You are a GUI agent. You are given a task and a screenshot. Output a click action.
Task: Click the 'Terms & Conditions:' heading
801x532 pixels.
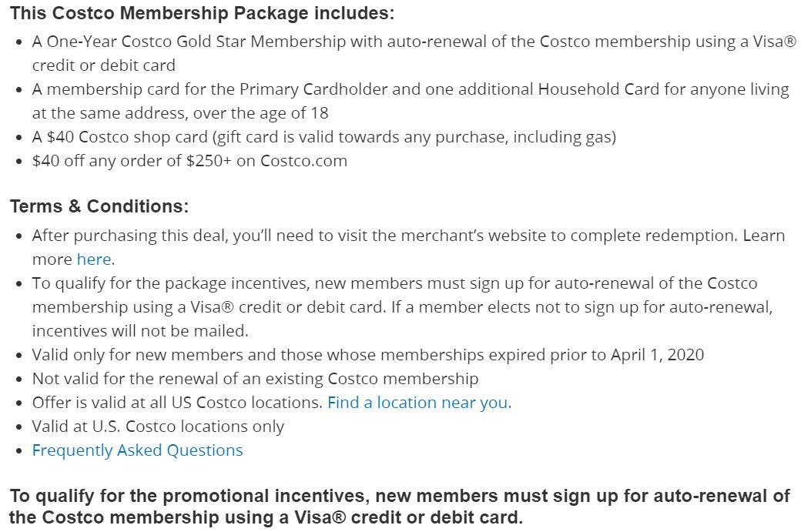(x=99, y=206)
